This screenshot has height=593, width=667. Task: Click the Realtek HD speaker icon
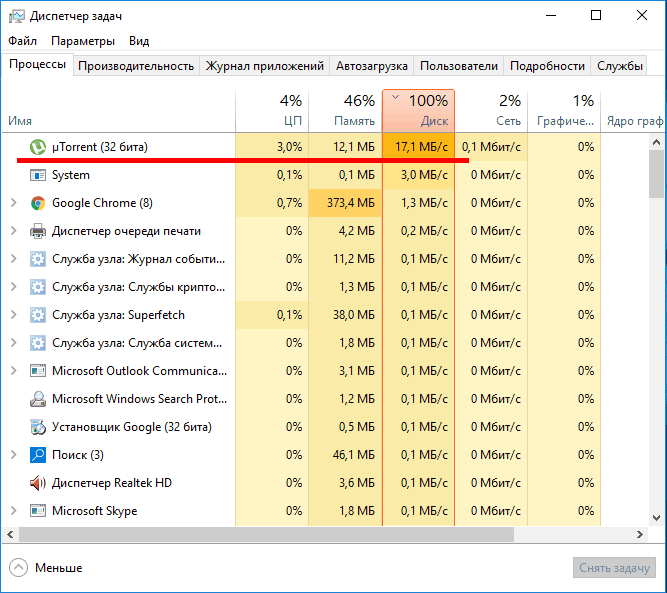[38, 483]
